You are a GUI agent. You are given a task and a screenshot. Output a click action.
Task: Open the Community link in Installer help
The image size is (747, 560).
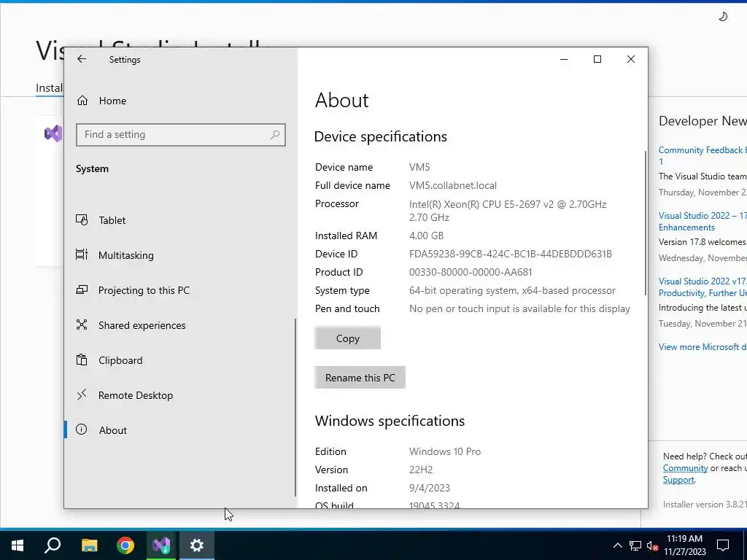pyautogui.click(x=685, y=468)
